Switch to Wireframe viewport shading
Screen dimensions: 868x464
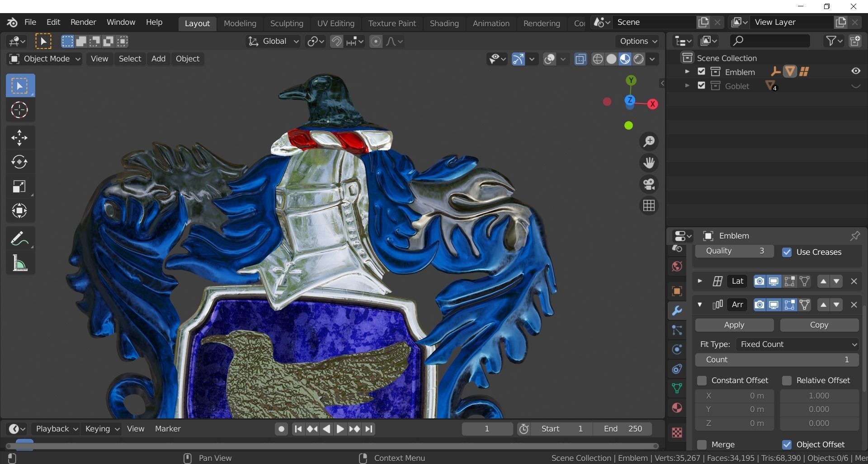point(598,59)
